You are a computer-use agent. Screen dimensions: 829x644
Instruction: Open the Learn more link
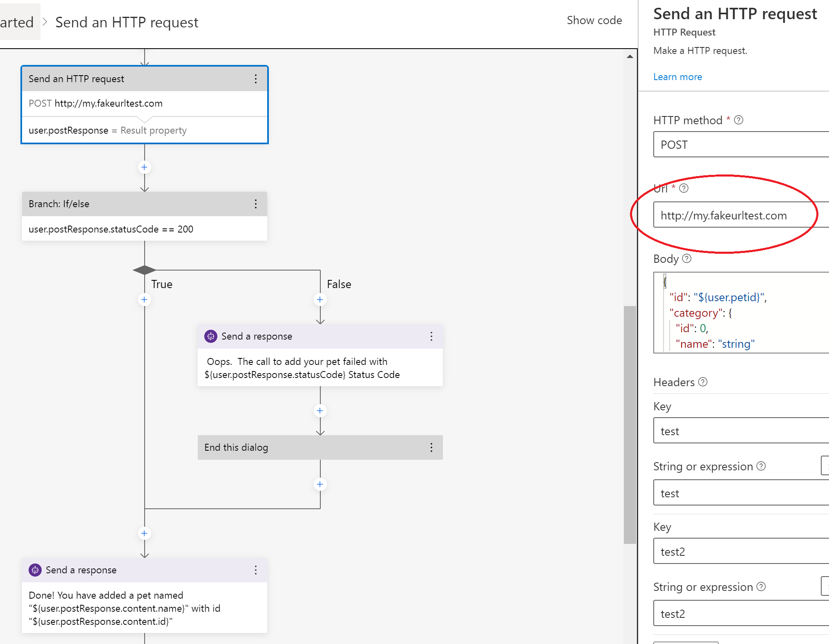677,76
